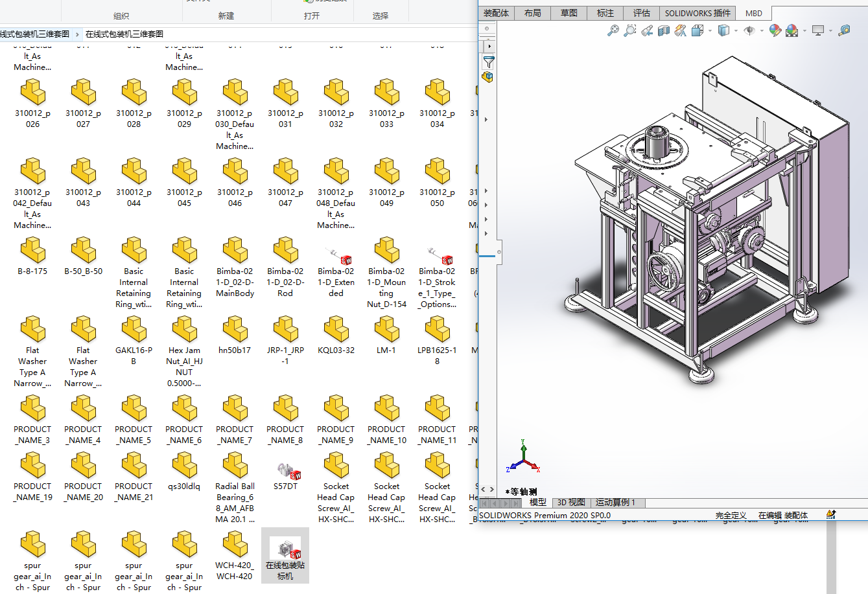Click the Previous View icon
868x594 pixels.
[647, 30]
